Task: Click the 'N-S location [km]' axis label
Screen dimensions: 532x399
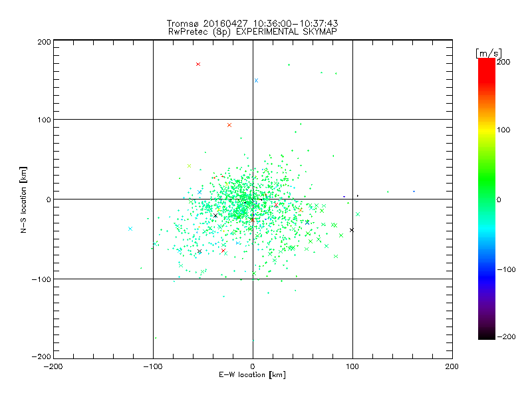Action: (23, 200)
